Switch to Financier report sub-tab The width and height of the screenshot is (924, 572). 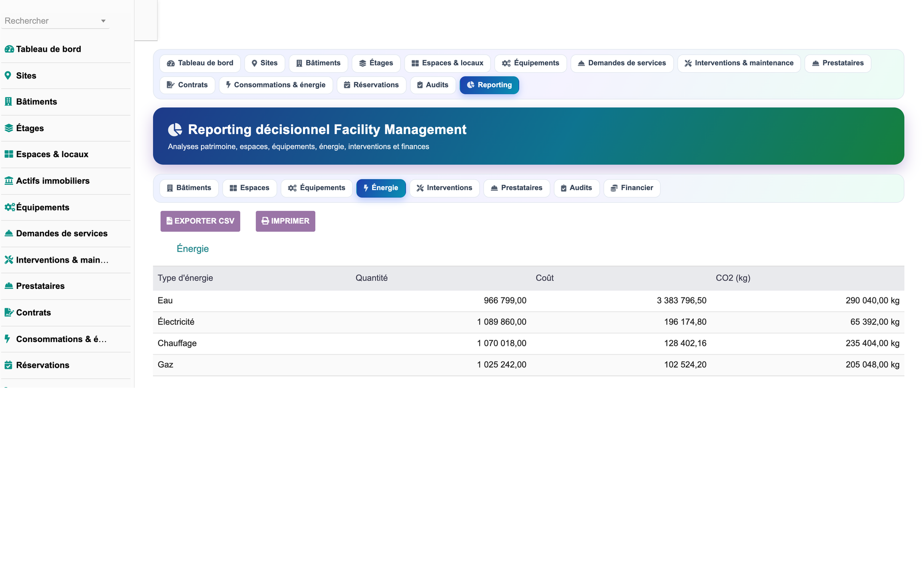click(632, 188)
